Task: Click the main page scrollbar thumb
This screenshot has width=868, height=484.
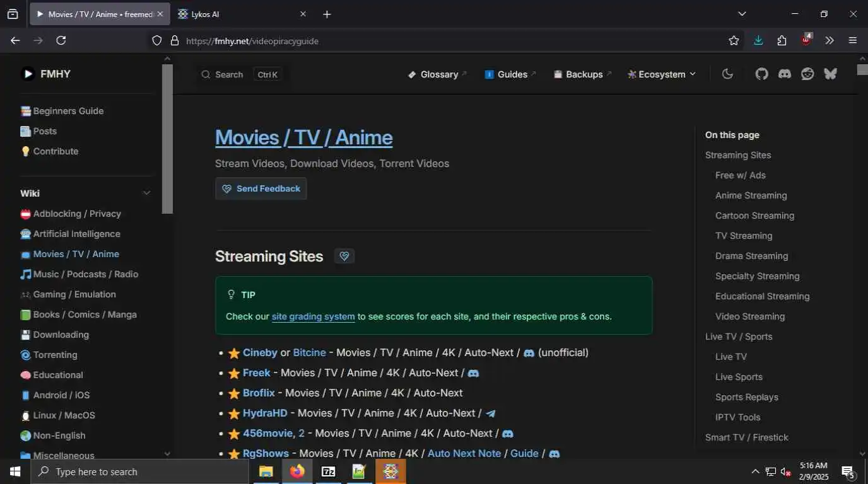Action: coord(862,69)
